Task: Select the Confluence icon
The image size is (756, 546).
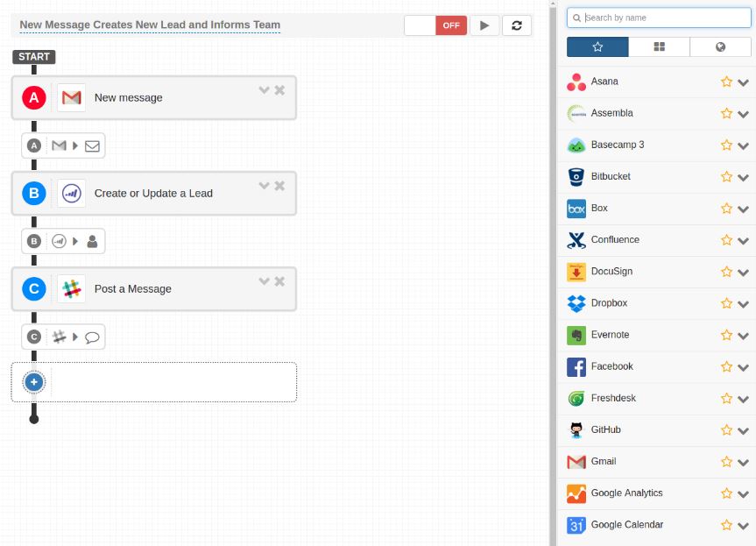Action: [x=576, y=240]
